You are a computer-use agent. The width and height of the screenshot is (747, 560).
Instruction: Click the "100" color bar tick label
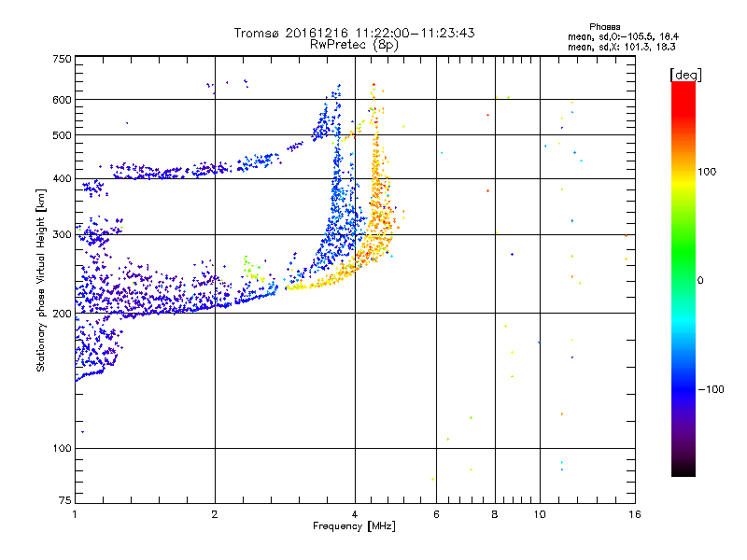coord(707,172)
